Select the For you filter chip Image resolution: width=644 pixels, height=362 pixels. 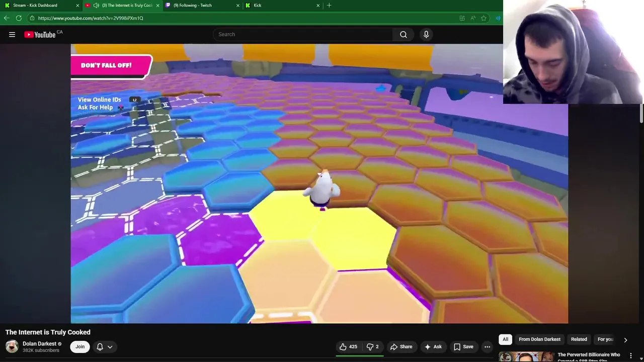(x=605, y=339)
